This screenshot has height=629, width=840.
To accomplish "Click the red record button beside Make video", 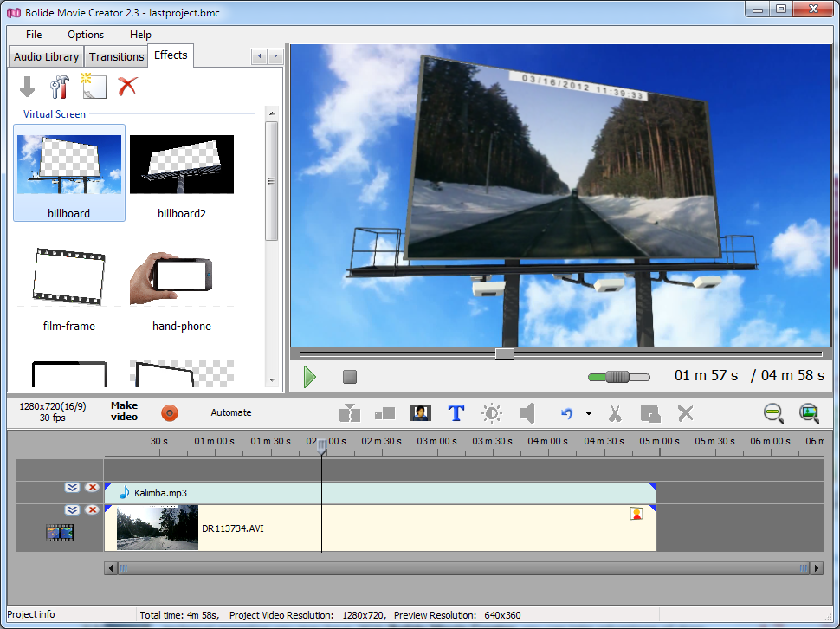I will pos(170,412).
